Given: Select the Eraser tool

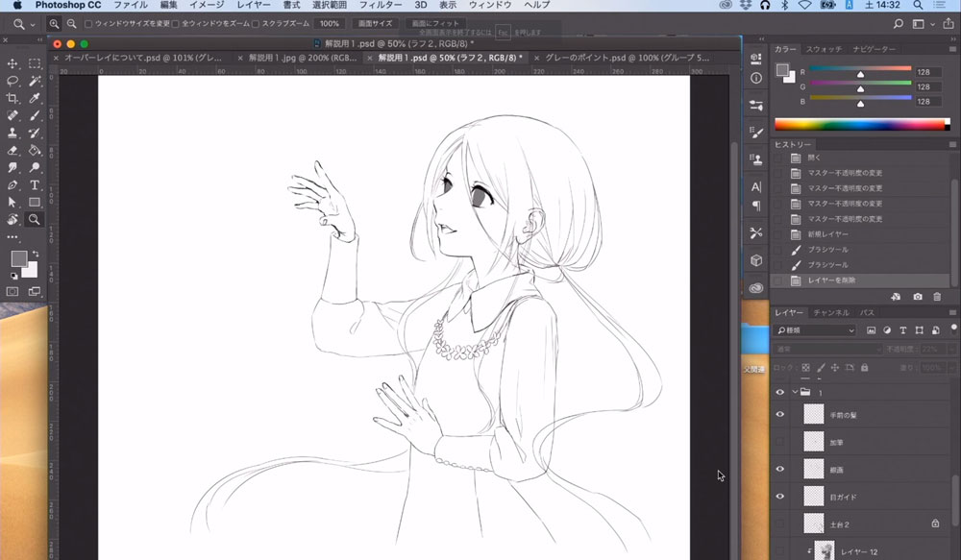Looking at the screenshot, I should (x=12, y=150).
